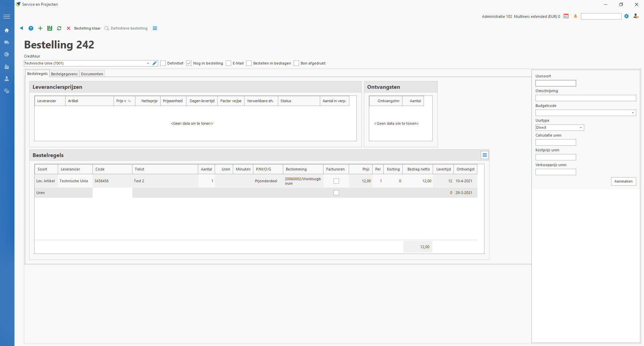Screen dimensions: 644x346
Task: Open the Bestelregels panel menu icon
Action: pyautogui.click(x=484, y=155)
